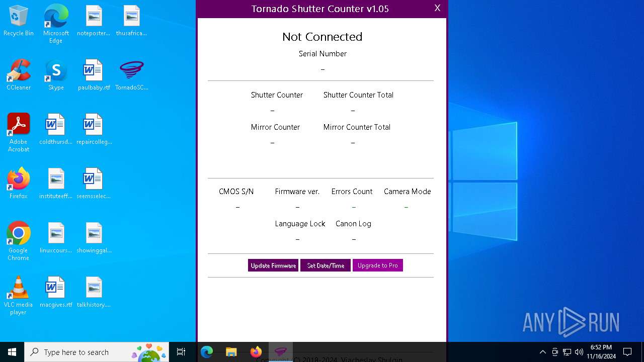Click the Upgrade to Pro button
Image resolution: width=644 pixels, height=362 pixels.
[x=378, y=265]
